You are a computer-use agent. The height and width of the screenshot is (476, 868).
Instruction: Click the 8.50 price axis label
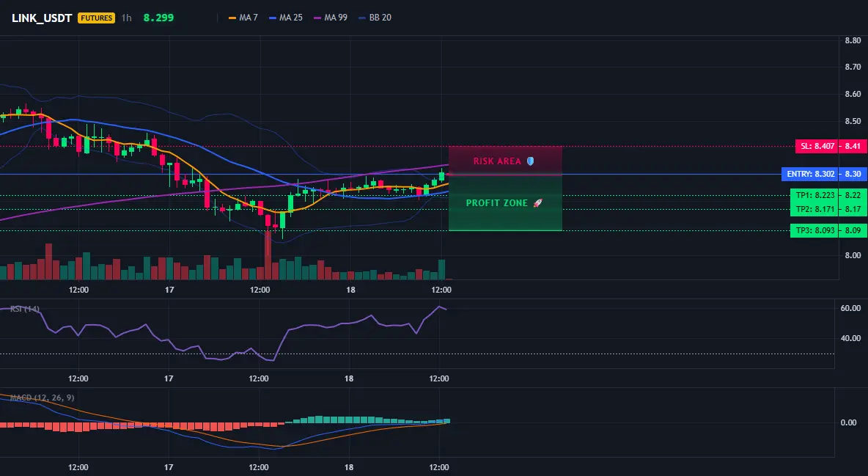pos(853,121)
